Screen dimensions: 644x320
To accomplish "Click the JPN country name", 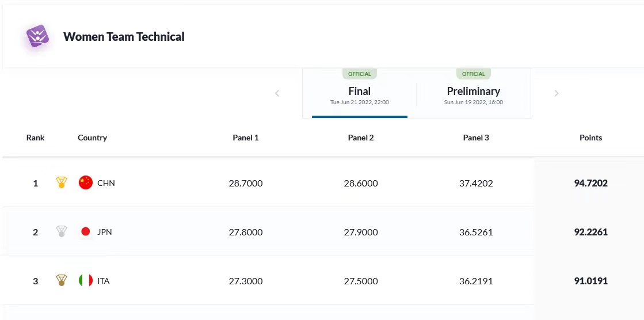I will 105,232.
